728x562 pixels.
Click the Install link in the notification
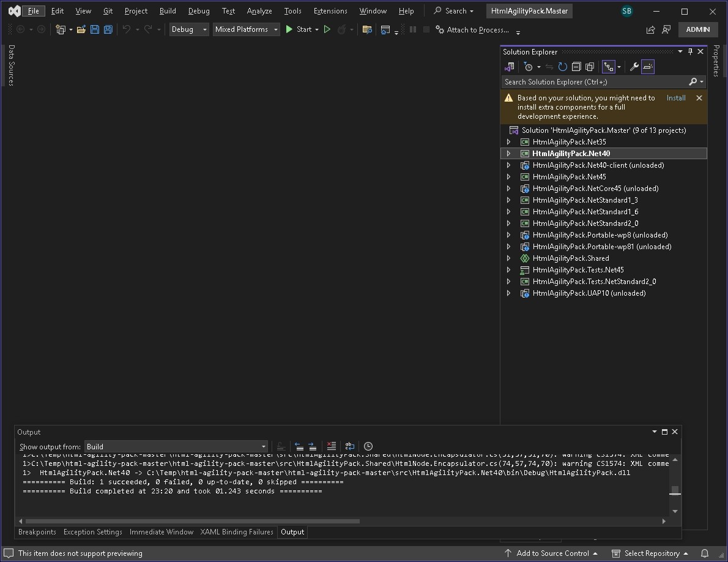[x=676, y=98]
